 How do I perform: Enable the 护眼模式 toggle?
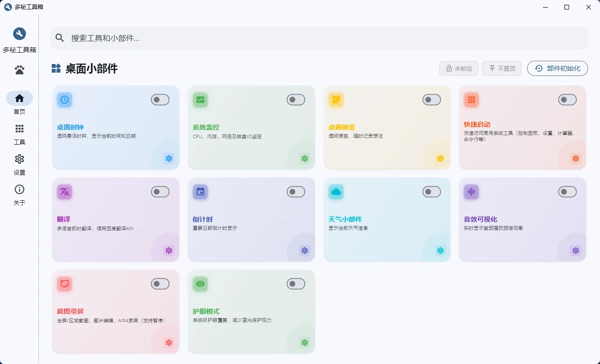pos(296,284)
